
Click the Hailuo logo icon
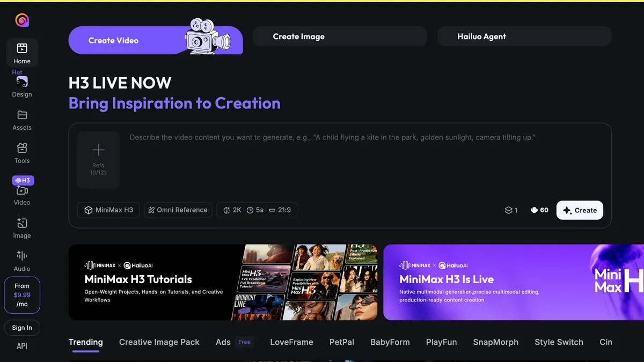coord(22,20)
